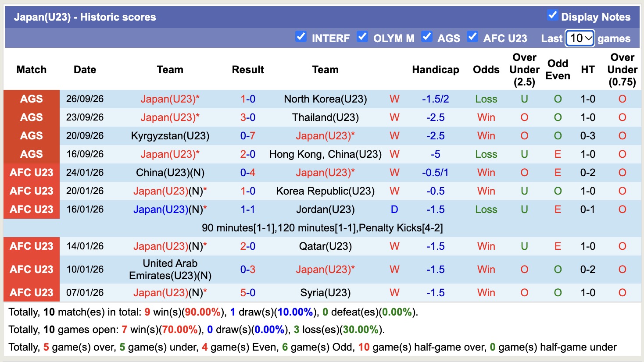Select the penalty kicks note row

tap(322, 228)
